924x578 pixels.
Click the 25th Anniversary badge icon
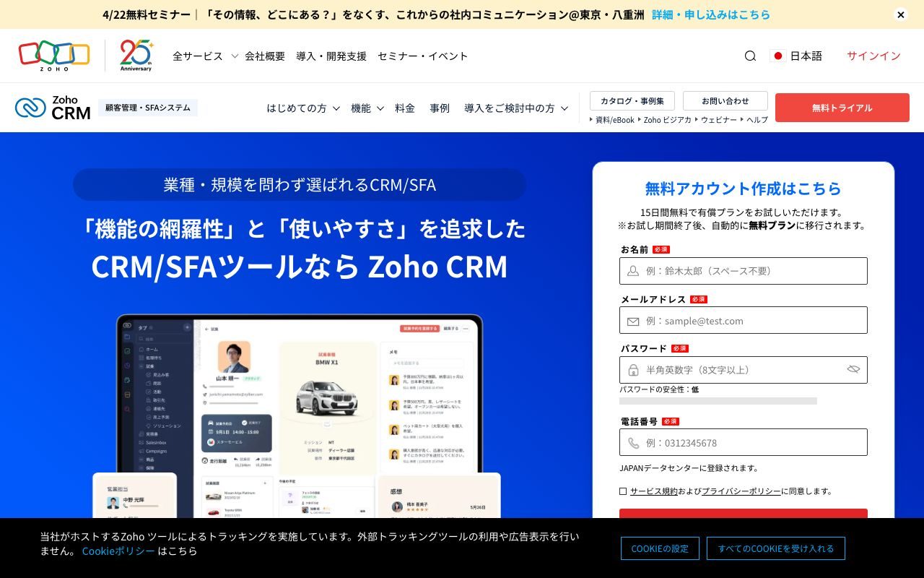coord(136,56)
